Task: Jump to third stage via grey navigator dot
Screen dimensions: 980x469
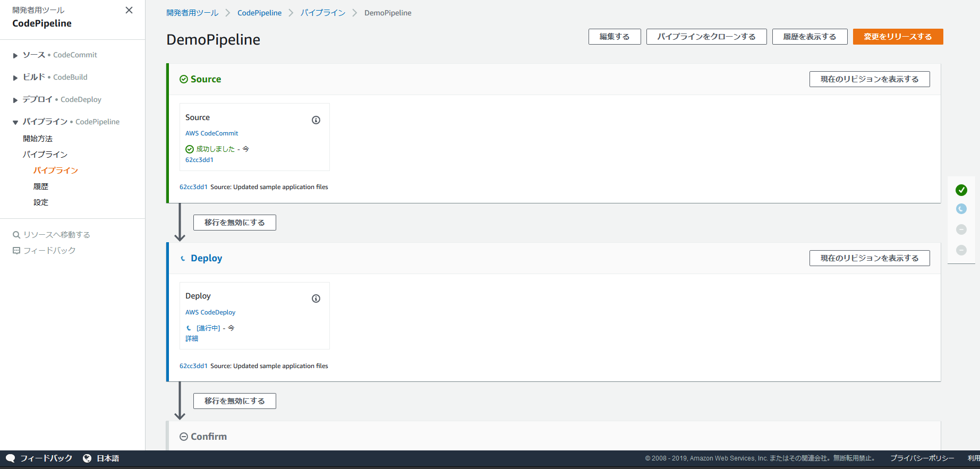Action: coord(961,229)
